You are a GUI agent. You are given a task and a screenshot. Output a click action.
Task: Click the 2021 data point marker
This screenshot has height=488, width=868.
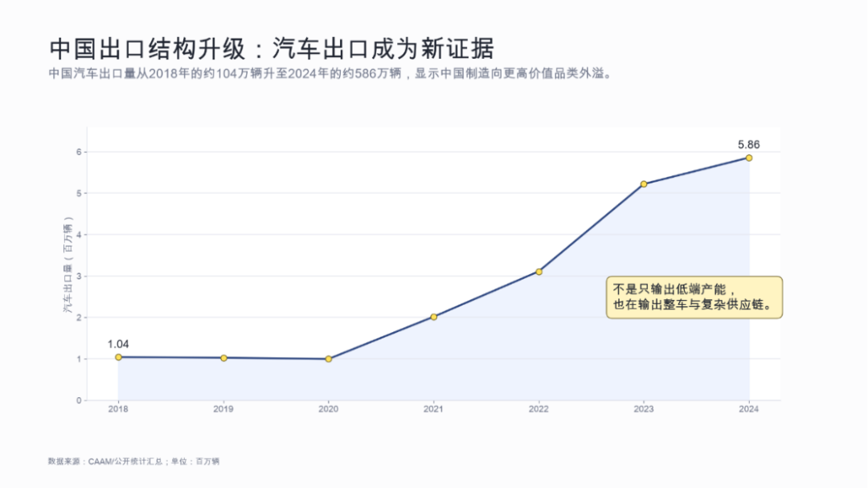[x=434, y=317]
